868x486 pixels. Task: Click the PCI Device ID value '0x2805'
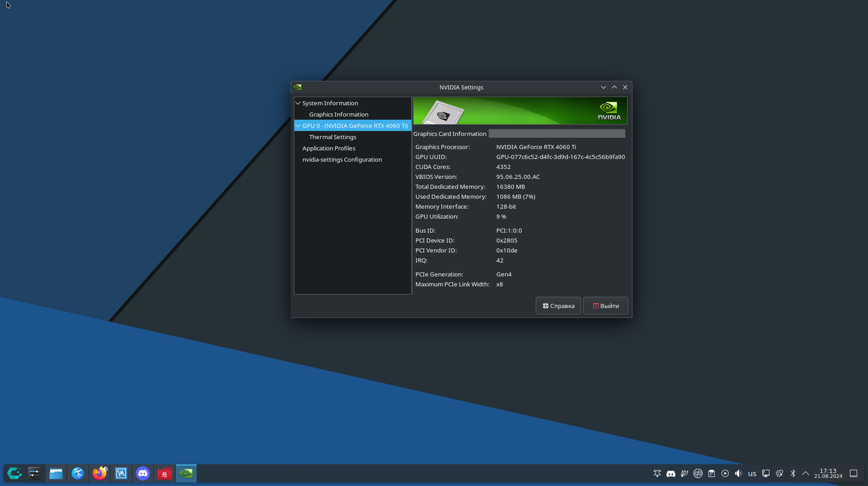point(507,240)
